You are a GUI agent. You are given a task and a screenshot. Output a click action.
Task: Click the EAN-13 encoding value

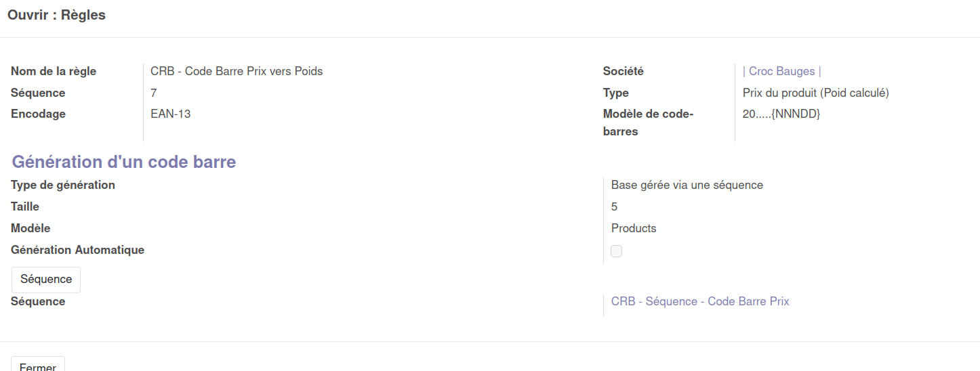click(x=171, y=114)
